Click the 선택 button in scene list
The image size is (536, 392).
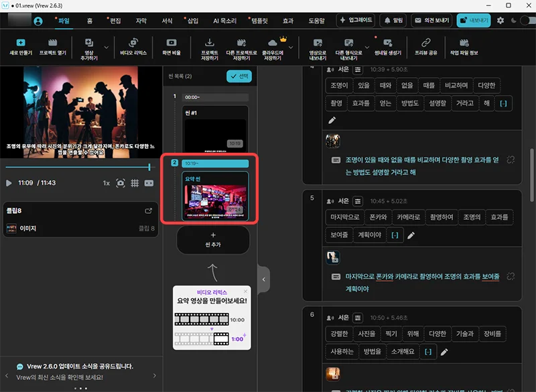tap(239, 76)
